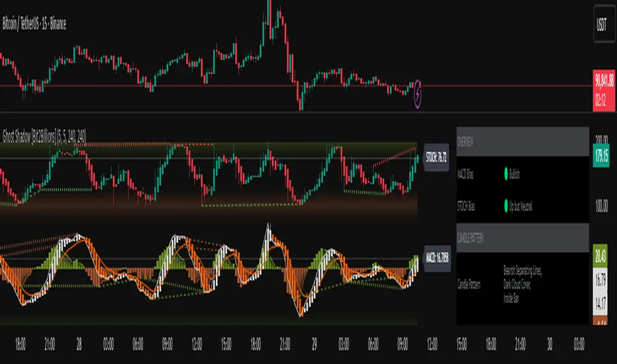
Task: Click the purple lightning bolt icon on chart
Action: [x=418, y=94]
